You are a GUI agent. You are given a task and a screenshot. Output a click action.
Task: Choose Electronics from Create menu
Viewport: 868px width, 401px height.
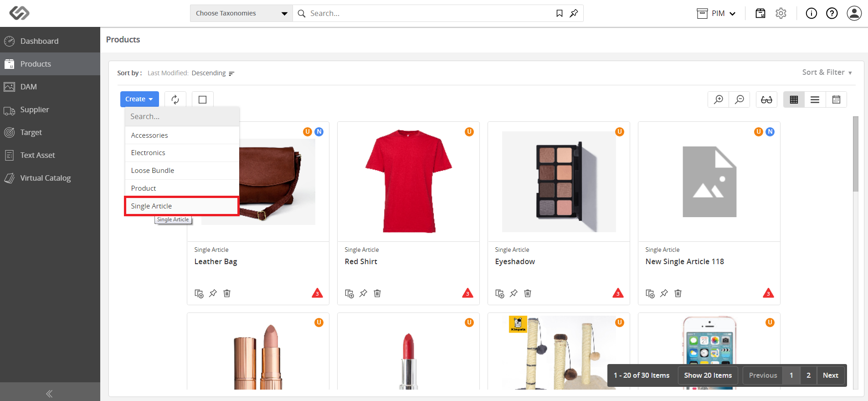tap(182, 153)
